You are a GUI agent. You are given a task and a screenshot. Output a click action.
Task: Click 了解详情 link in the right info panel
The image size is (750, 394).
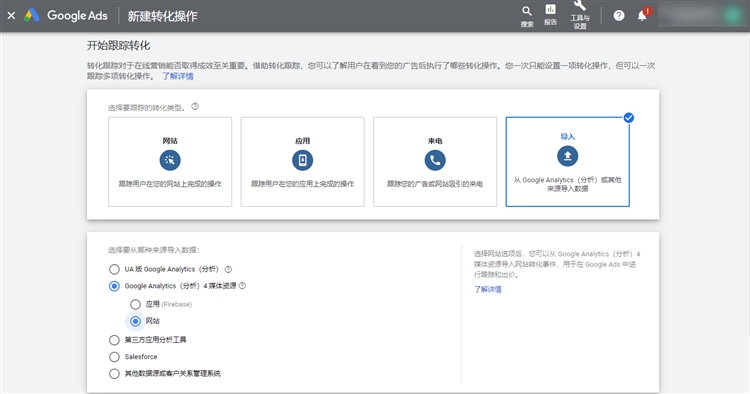click(x=487, y=289)
